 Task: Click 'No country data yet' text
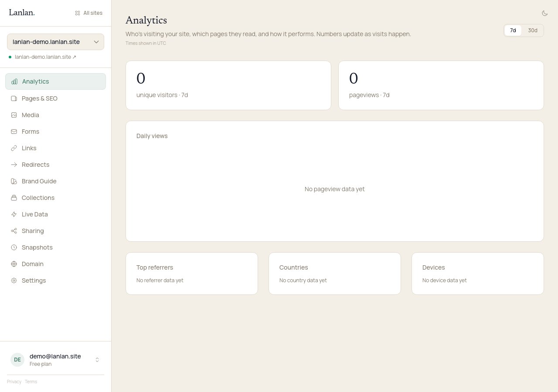tap(303, 280)
